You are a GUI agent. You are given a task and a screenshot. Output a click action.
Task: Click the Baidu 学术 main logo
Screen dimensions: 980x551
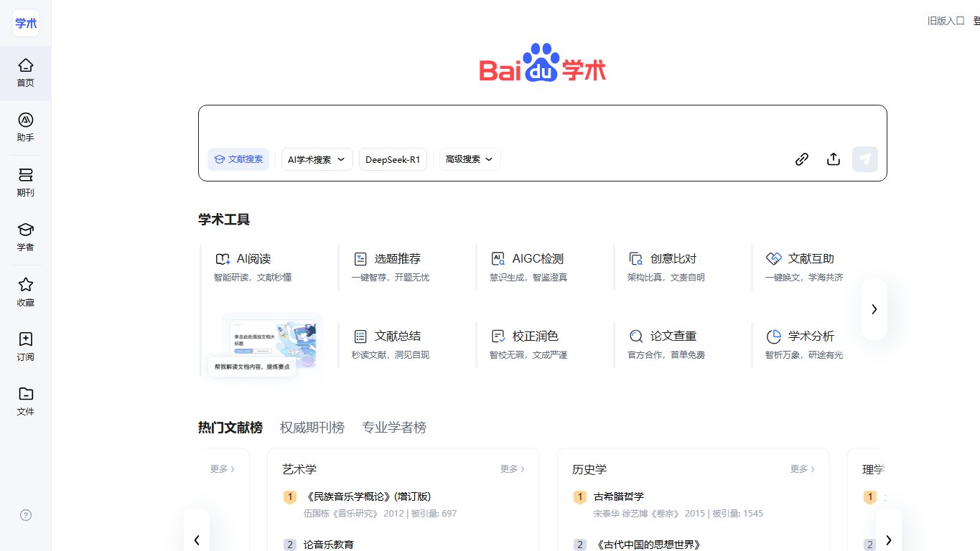coord(543,63)
